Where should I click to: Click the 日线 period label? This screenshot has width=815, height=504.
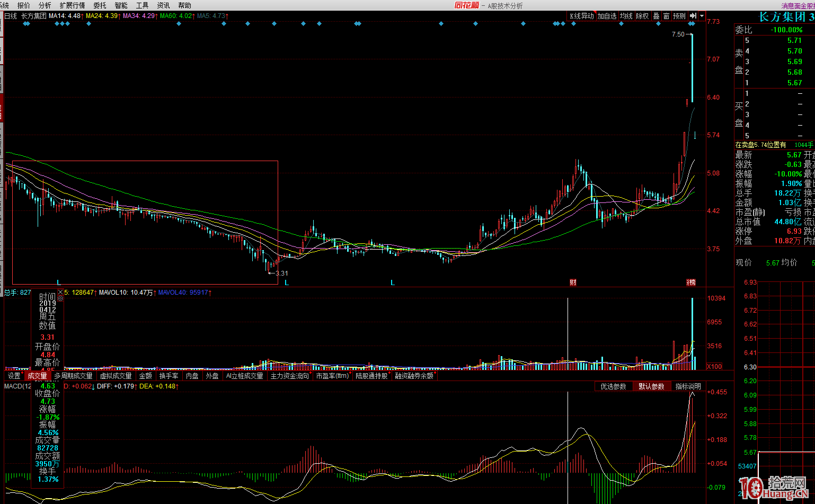11,16
